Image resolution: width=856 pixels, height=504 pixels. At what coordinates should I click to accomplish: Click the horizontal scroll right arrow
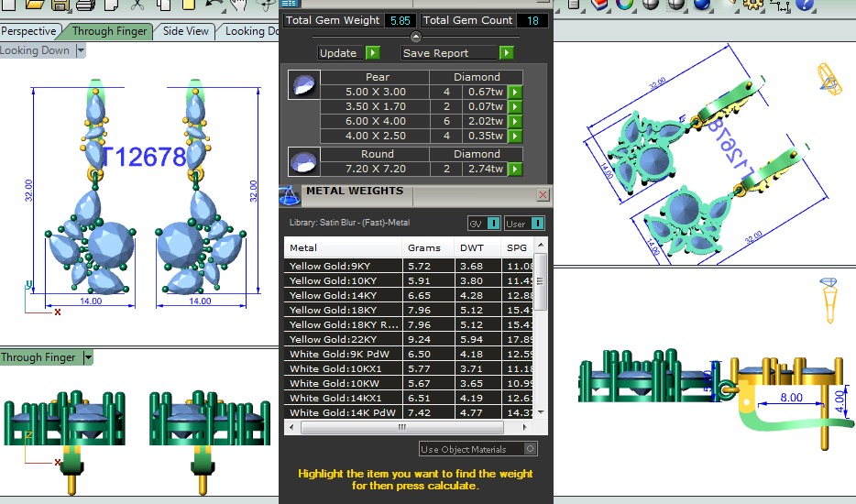tap(524, 427)
